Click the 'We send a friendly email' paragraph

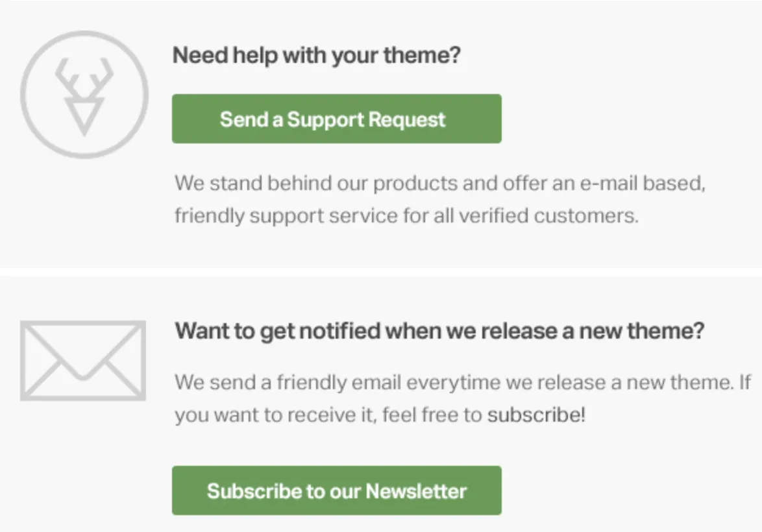pos(463,399)
